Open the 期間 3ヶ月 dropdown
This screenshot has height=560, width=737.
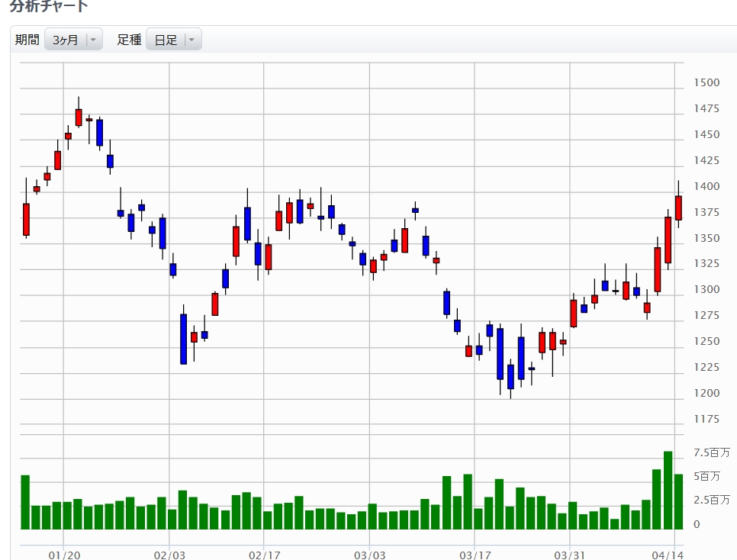(73, 40)
